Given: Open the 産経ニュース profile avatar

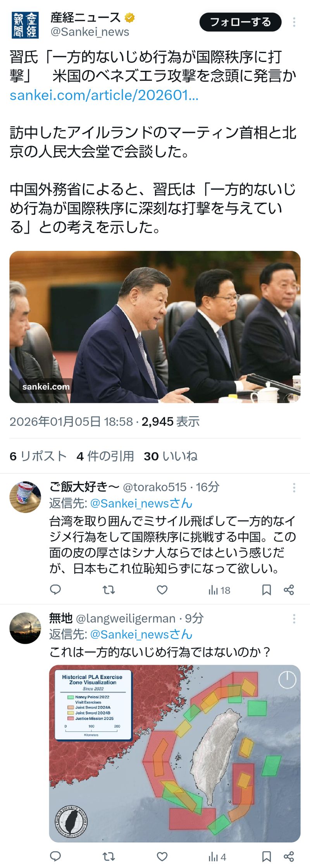Looking at the screenshot, I should click(x=25, y=25).
